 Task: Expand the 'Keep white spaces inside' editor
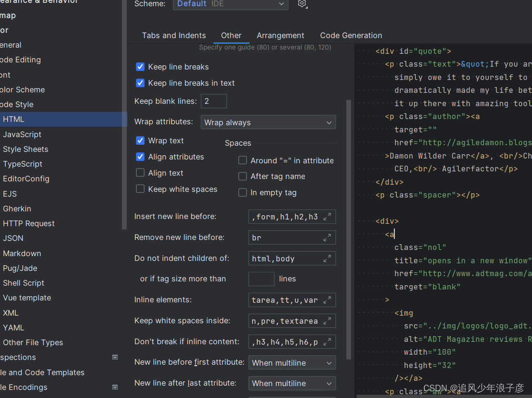[327, 321]
